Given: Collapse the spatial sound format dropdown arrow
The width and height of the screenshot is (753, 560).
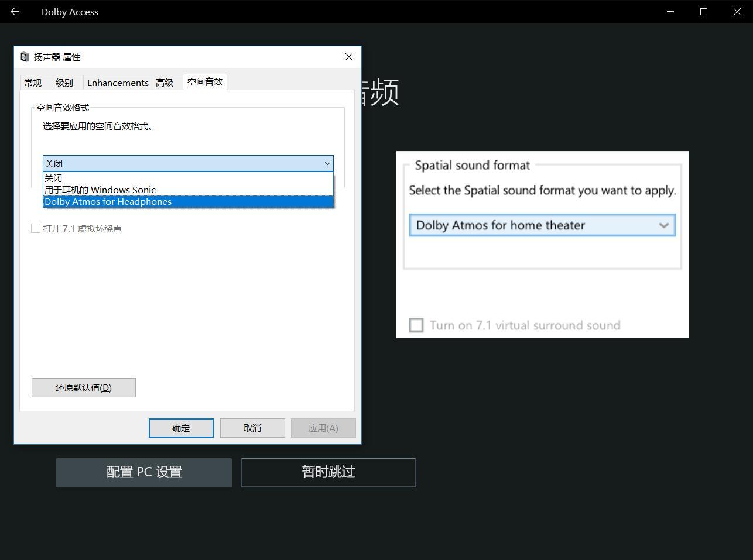Looking at the screenshot, I should (x=327, y=163).
